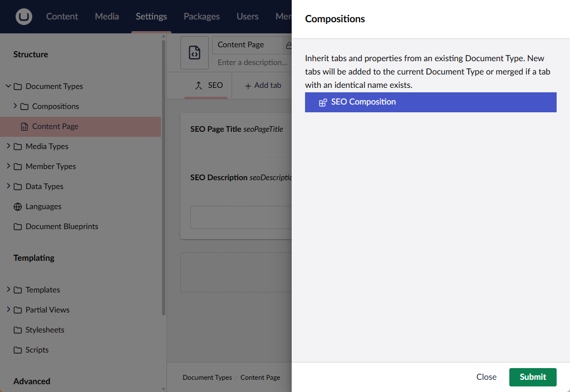
Task: Expand the Templates tree node
Action: 8,290
